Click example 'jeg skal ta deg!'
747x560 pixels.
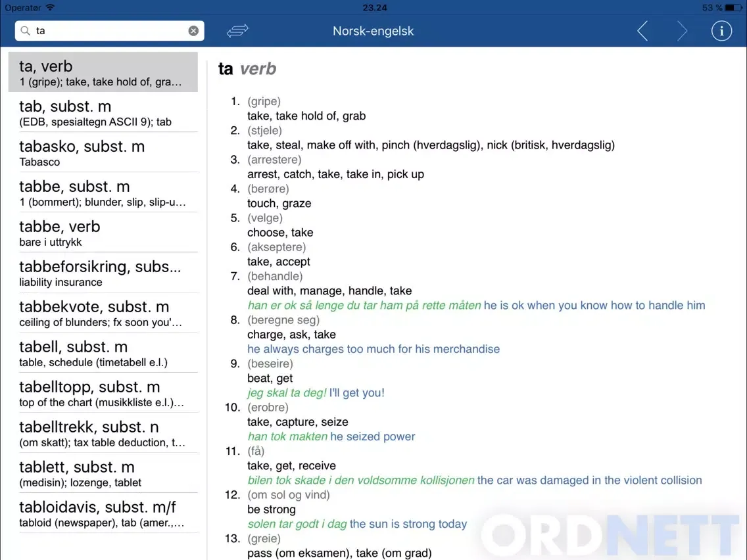[x=287, y=393]
